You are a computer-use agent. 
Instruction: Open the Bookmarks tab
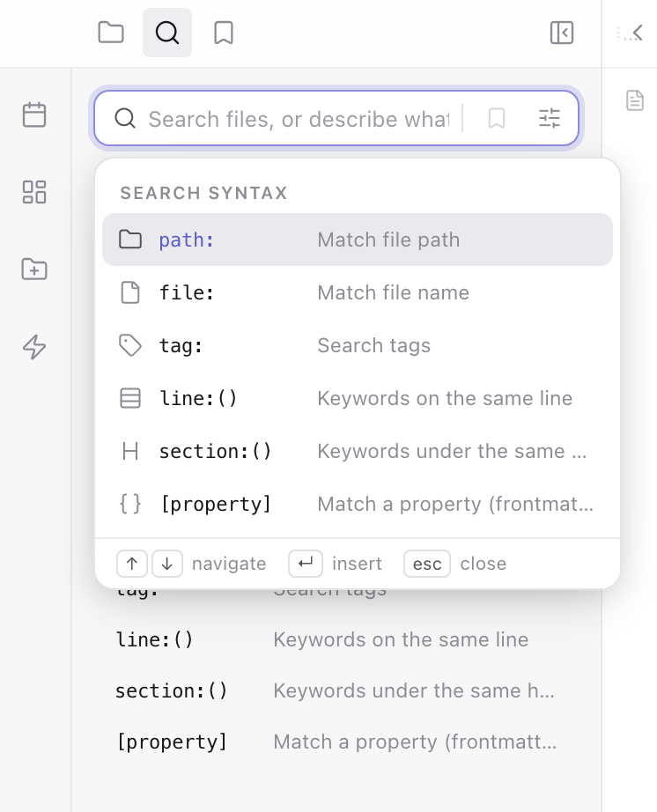point(224,33)
